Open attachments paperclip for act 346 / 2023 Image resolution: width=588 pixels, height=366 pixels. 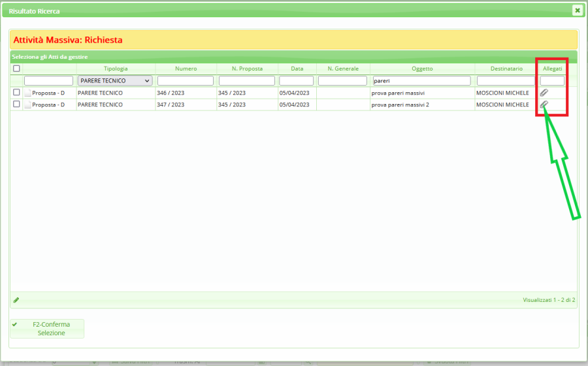[x=544, y=93]
